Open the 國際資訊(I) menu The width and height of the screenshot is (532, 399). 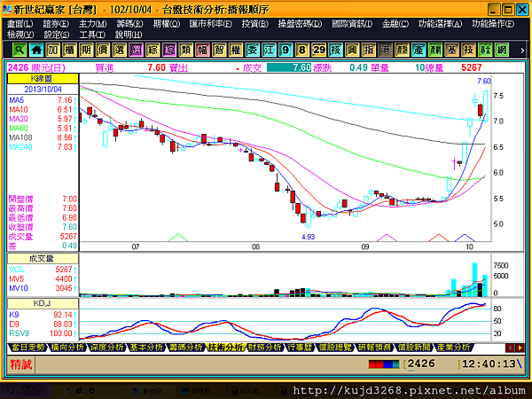pyautogui.click(x=352, y=24)
